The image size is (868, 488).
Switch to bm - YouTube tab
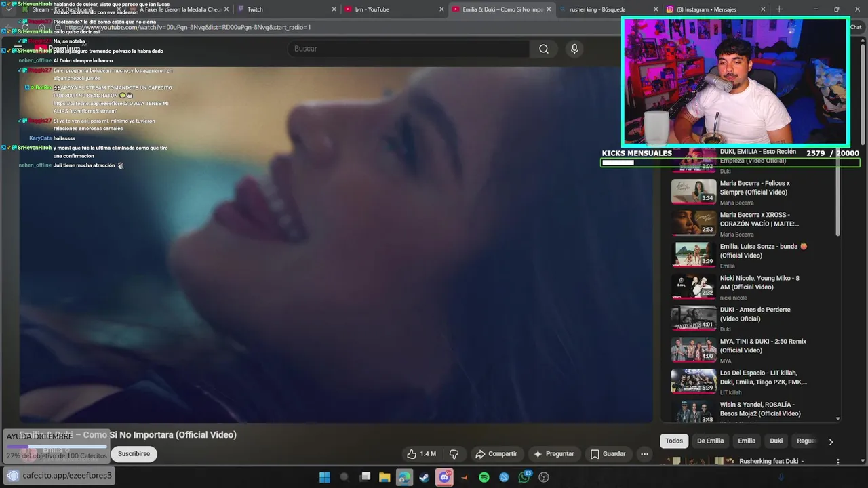394,9
